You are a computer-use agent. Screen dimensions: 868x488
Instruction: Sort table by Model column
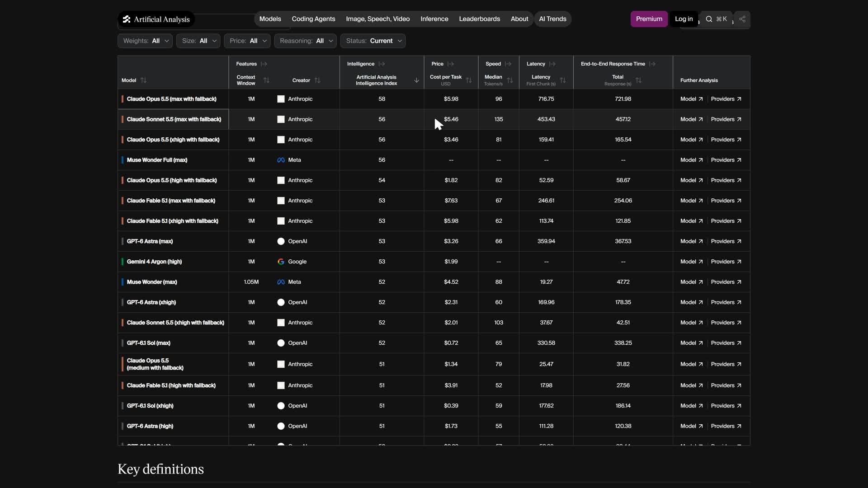(x=143, y=80)
